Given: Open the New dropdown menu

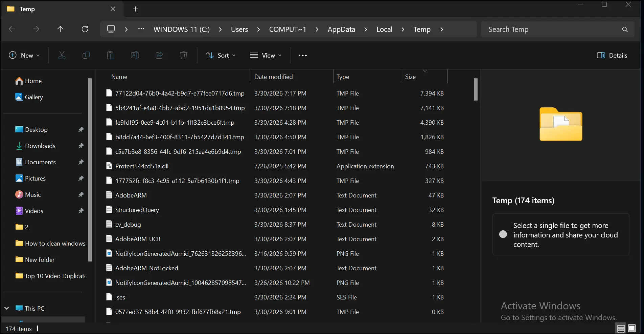Looking at the screenshot, I should coord(24,55).
